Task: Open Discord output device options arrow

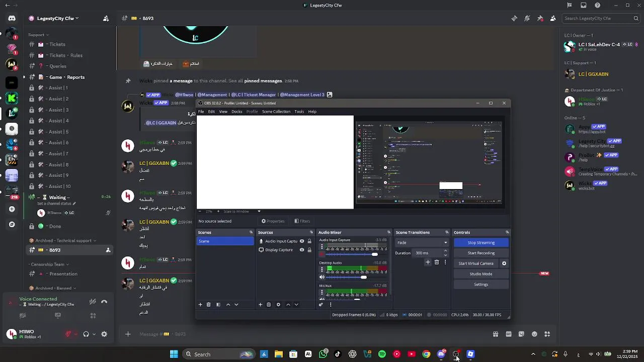Action: pyautogui.click(x=93, y=334)
